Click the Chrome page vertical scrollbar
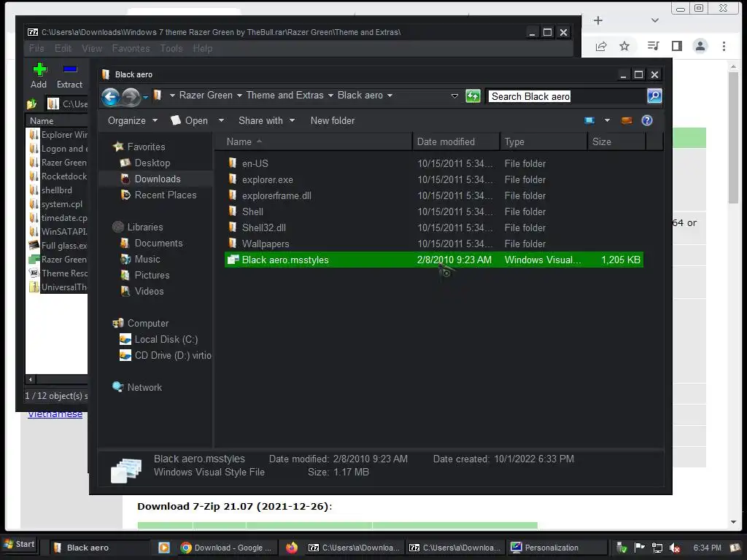 (733, 138)
